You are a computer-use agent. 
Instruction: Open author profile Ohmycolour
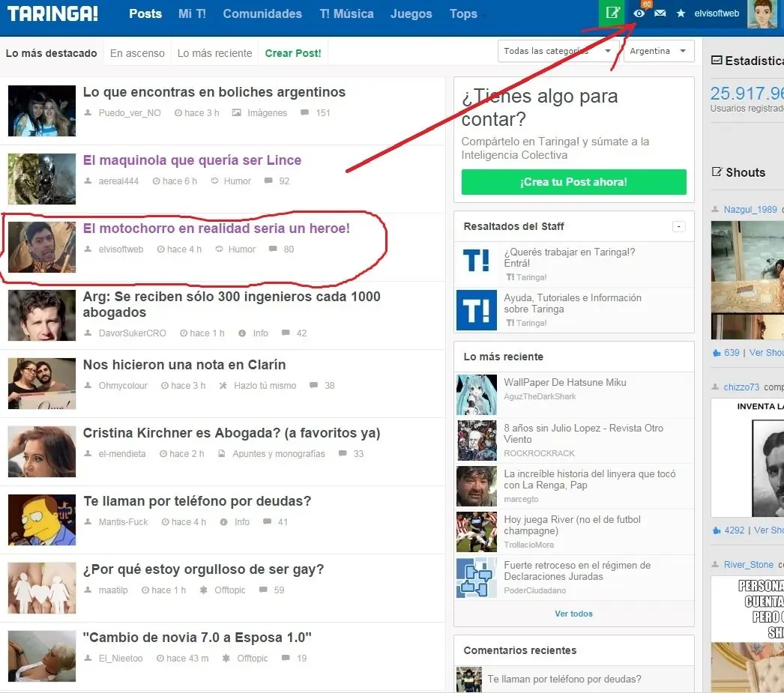[x=123, y=386]
